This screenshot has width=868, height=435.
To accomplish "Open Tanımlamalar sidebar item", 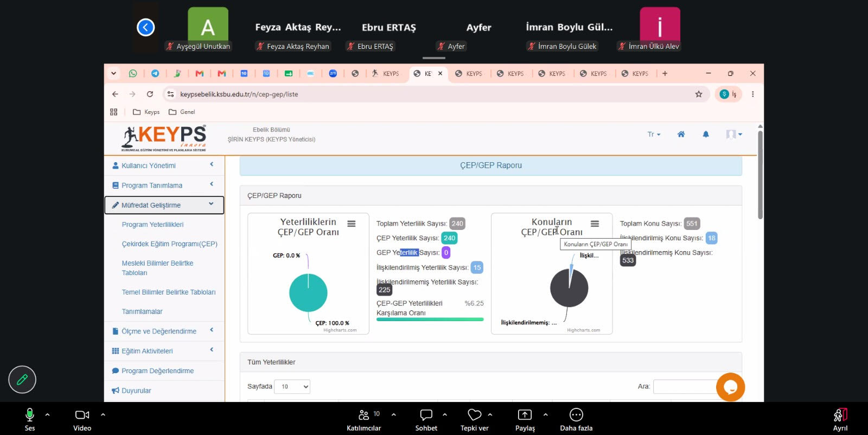I will [x=142, y=311].
